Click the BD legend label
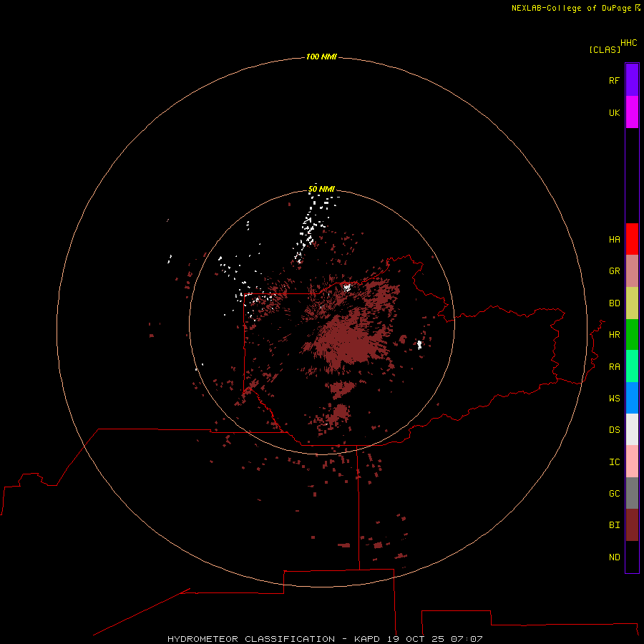Image resolution: width=644 pixels, height=644 pixels. 614,303
